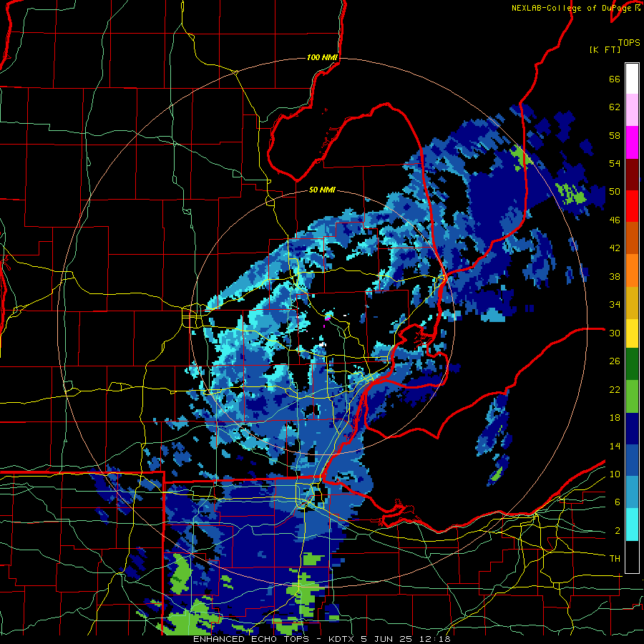Screen dimensions: 644x644
Task: Select the light pink 62 kft swatch
Action: pyautogui.click(x=632, y=109)
